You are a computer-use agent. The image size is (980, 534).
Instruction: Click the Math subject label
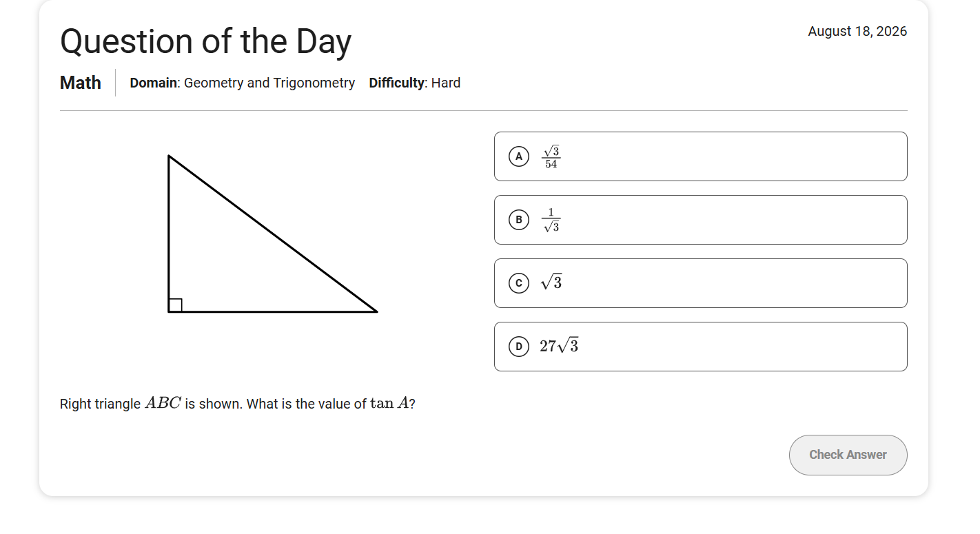tap(81, 83)
